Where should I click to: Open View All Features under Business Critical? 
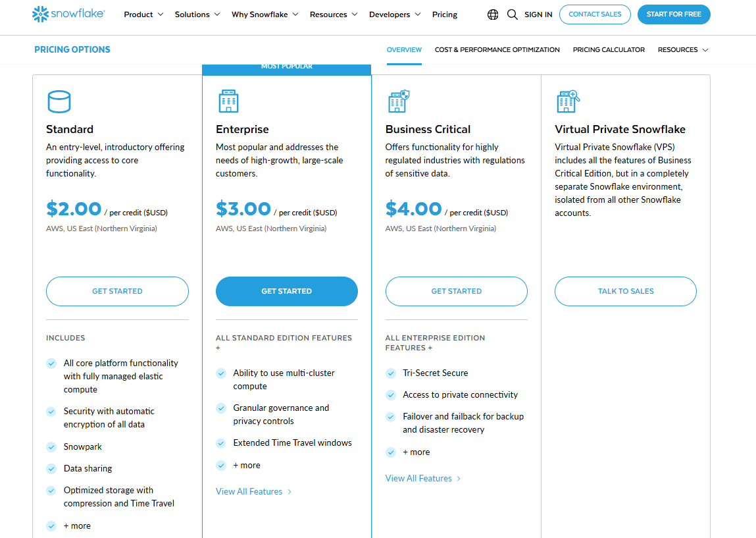pos(423,479)
